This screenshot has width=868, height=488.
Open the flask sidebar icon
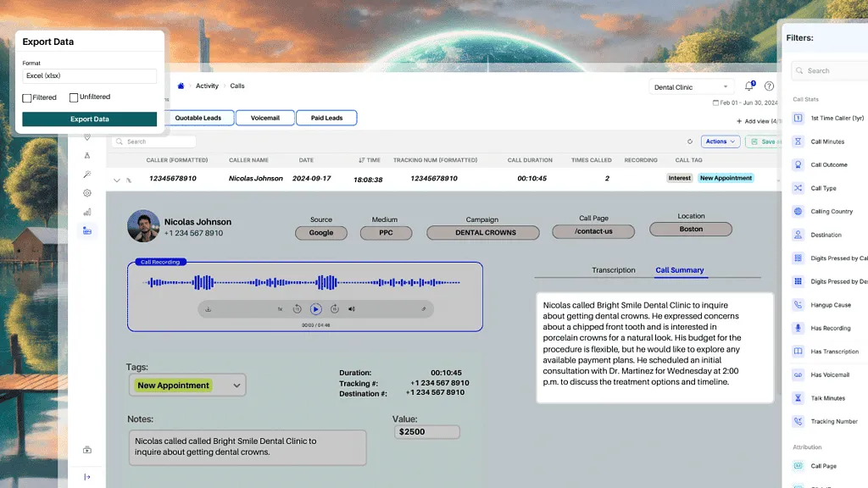pyautogui.click(x=87, y=156)
